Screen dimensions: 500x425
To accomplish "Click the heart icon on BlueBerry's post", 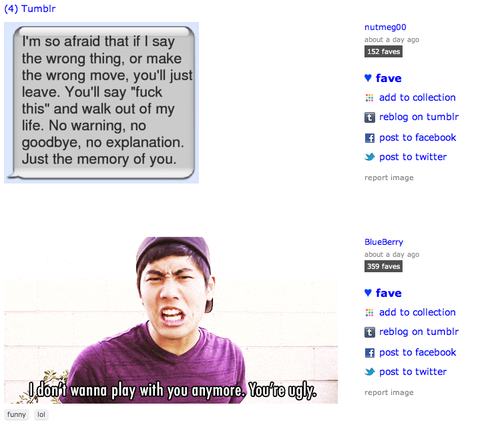I will (x=368, y=293).
